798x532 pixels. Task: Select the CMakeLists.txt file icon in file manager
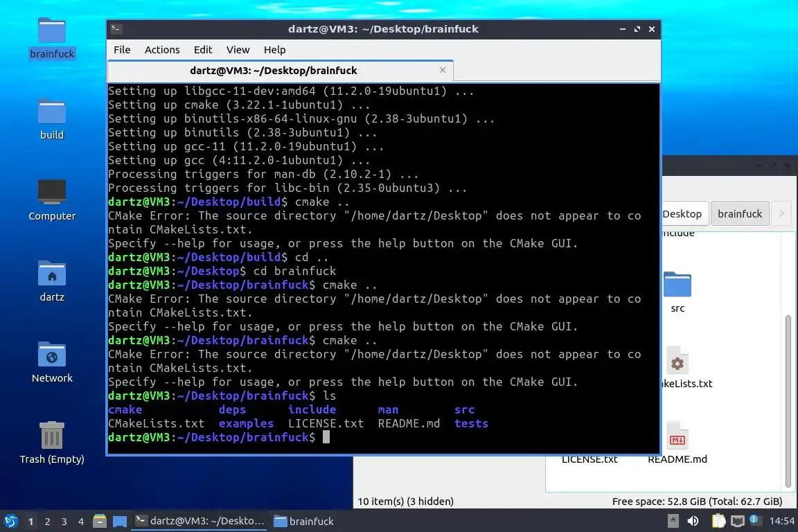(677, 361)
